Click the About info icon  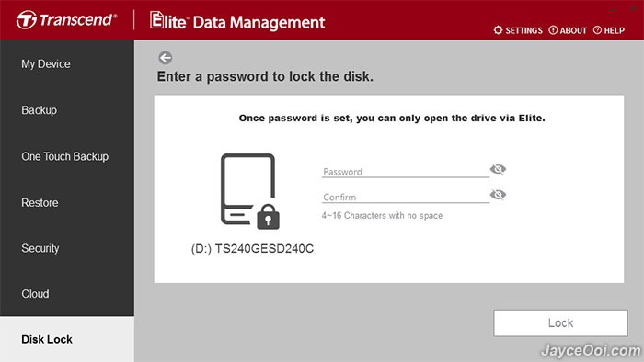click(553, 30)
